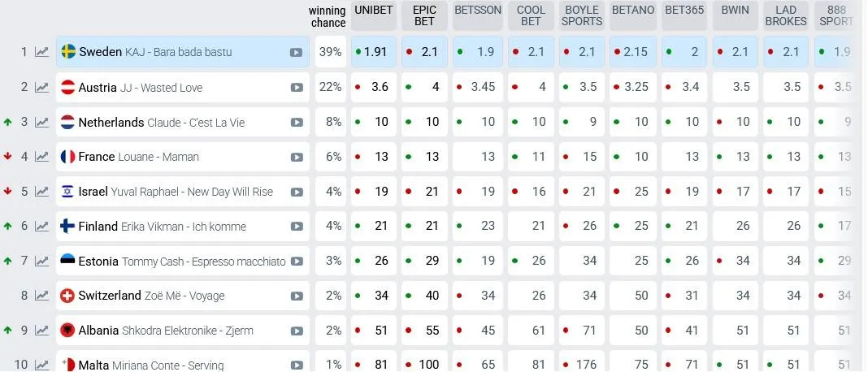868x372 pixels.
Task: Play Switzerland Voyage video icon
Action: click(297, 296)
